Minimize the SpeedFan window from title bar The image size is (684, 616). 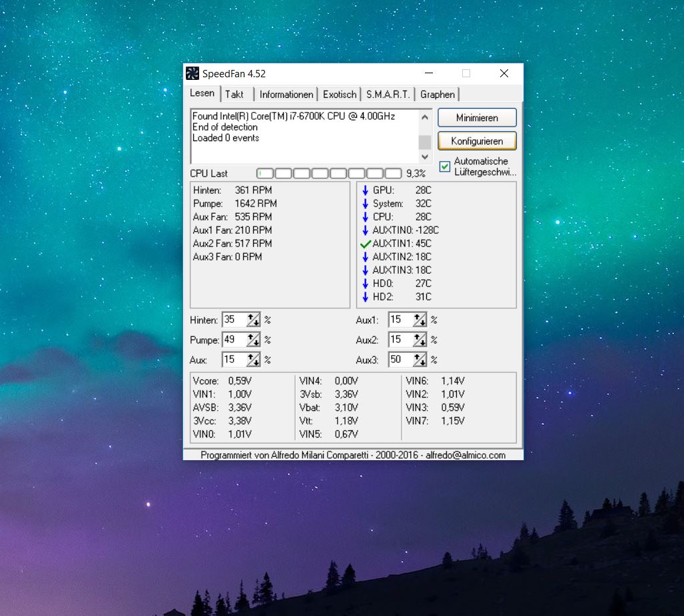pyautogui.click(x=429, y=73)
